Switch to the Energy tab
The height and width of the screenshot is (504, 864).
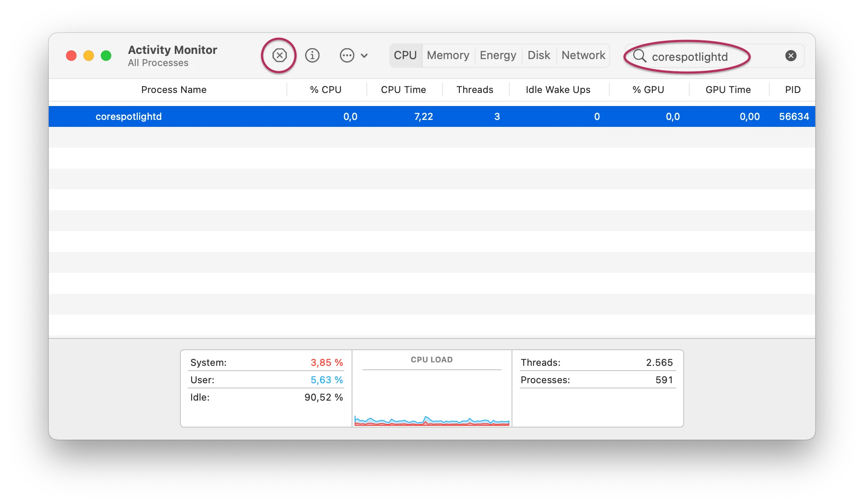[x=498, y=55]
